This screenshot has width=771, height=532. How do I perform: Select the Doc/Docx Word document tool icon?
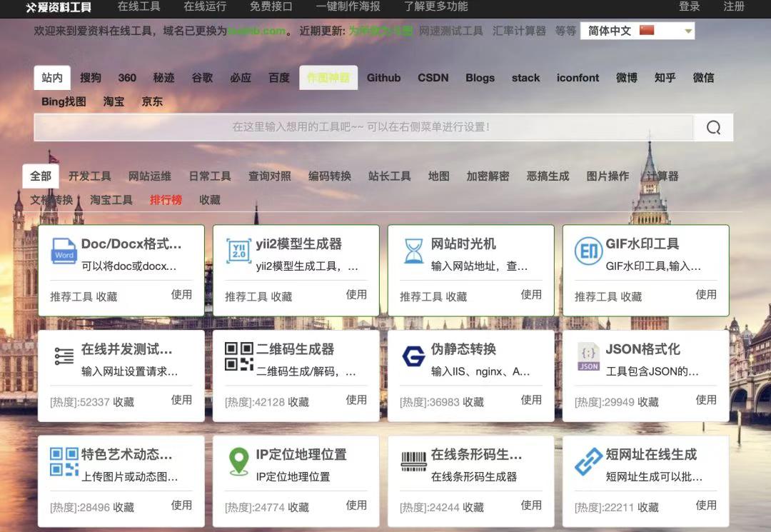pos(63,251)
